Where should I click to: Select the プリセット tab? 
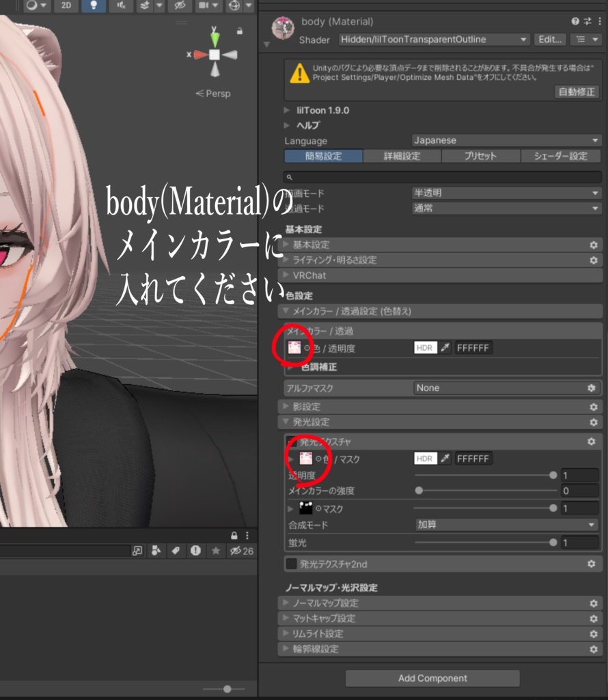point(480,156)
